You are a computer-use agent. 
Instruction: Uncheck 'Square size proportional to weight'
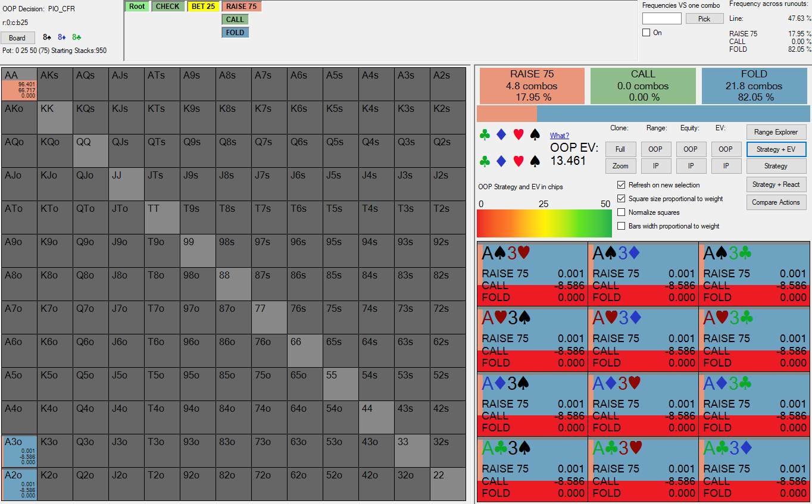click(622, 199)
